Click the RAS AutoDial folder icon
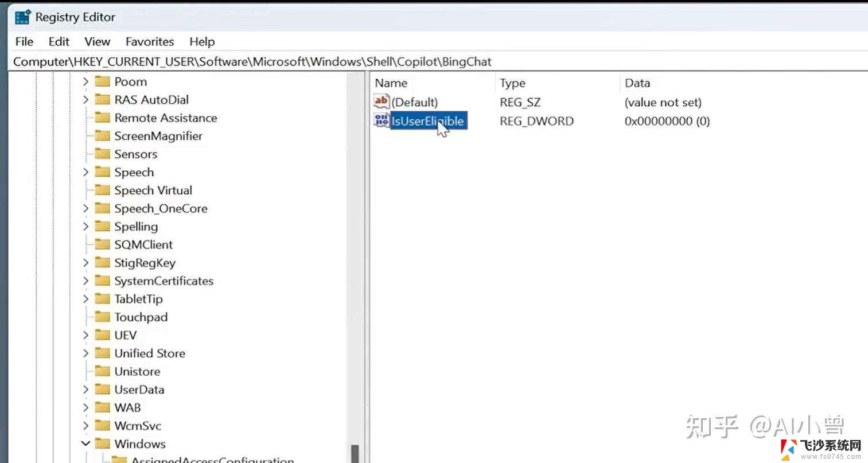Screen dimensions: 868x463 point(102,100)
